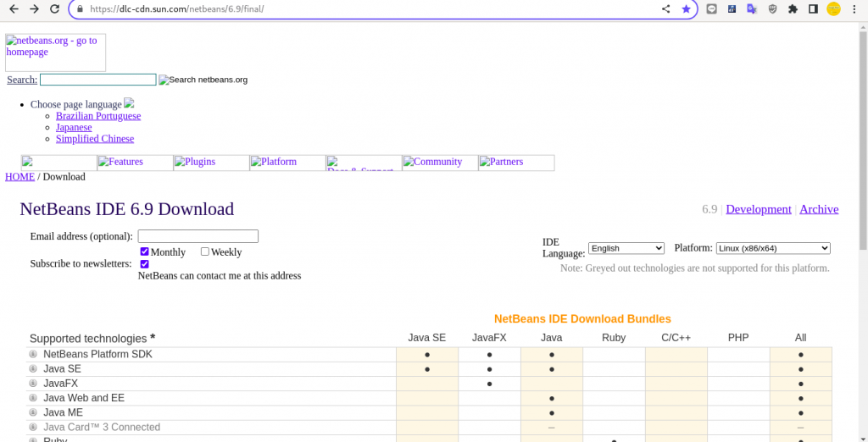
Task: Click info icon beside Java Web and EE
Action: point(33,398)
